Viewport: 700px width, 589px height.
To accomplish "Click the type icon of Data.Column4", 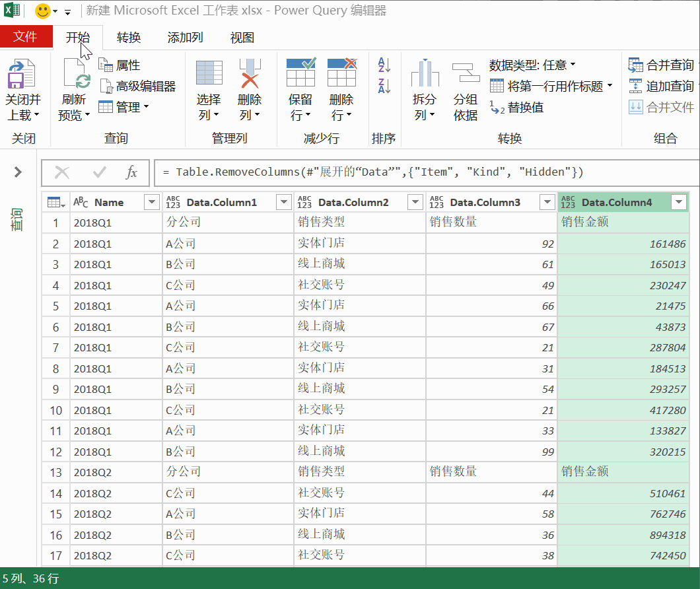I will 568,202.
